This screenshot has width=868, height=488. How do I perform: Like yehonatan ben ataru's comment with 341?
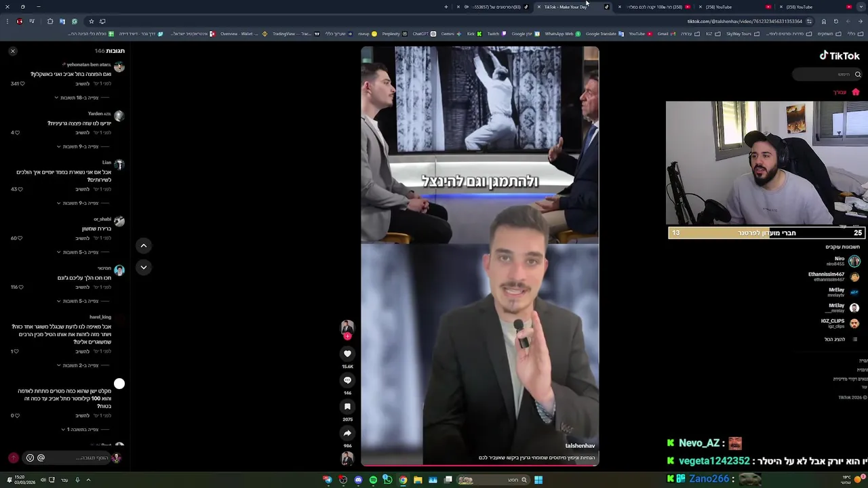[22, 83]
